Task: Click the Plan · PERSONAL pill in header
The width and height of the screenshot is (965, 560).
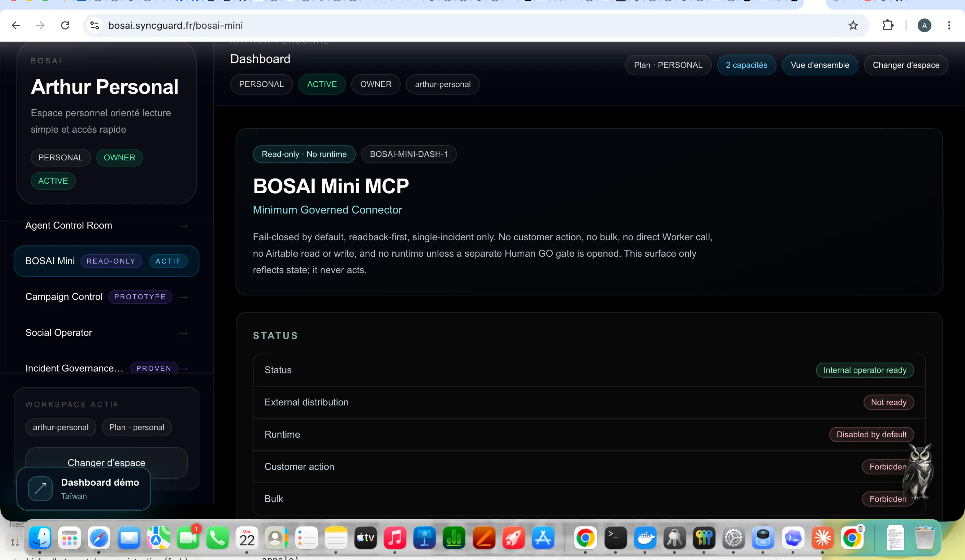Action: coord(668,65)
